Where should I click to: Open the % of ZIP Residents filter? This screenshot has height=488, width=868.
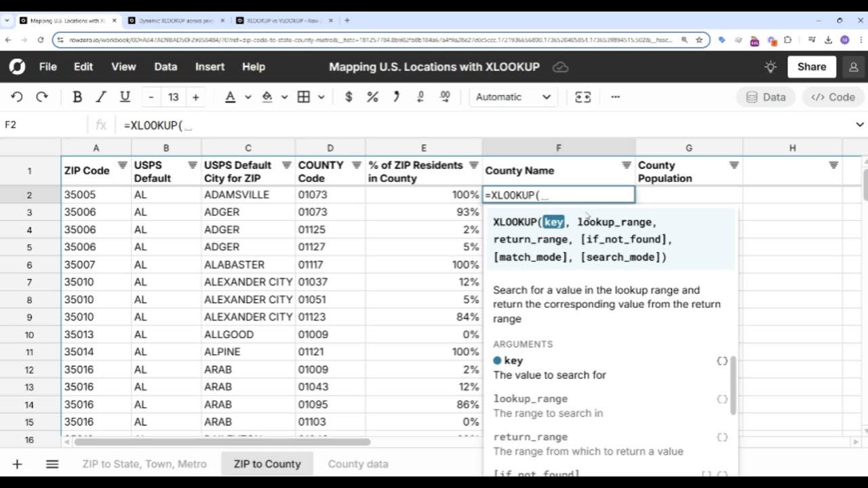click(473, 165)
